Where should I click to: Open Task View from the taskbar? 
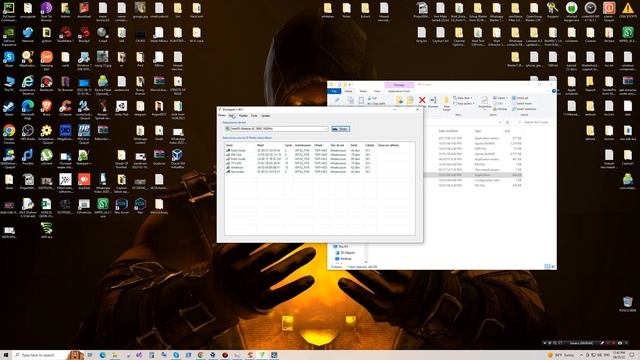[90, 355]
